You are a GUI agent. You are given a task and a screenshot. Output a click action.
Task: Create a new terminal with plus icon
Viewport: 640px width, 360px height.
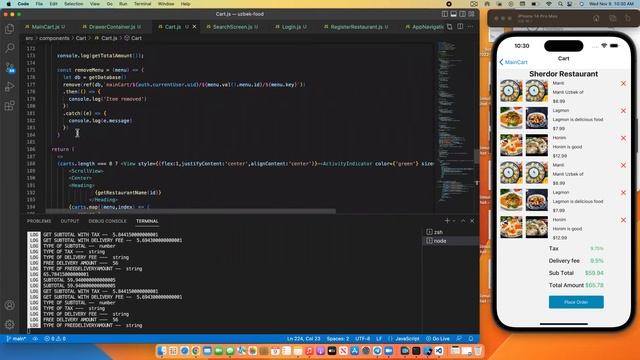click(447, 221)
